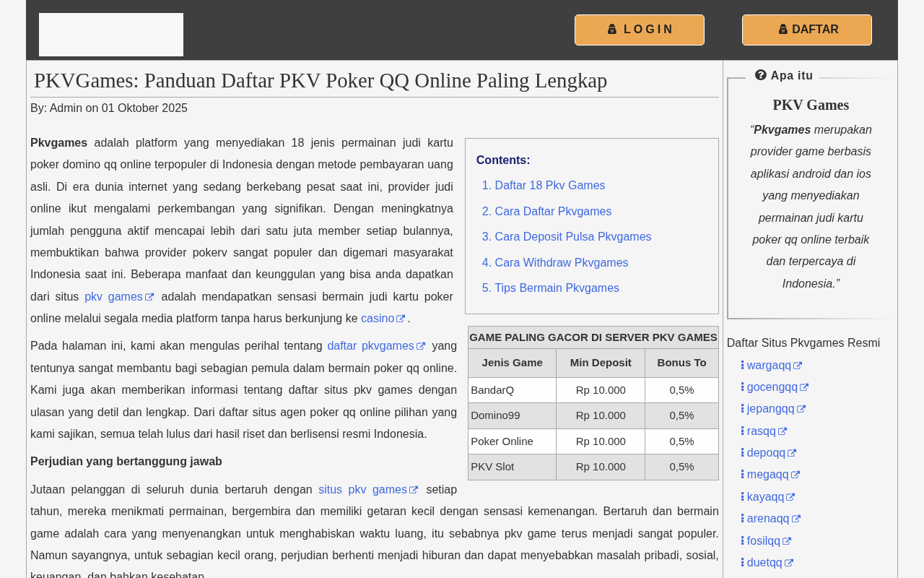This screenshot has height=578, width=924.
Task: Open the 'situs pkv games' link
Action: [x=362, y=489]
